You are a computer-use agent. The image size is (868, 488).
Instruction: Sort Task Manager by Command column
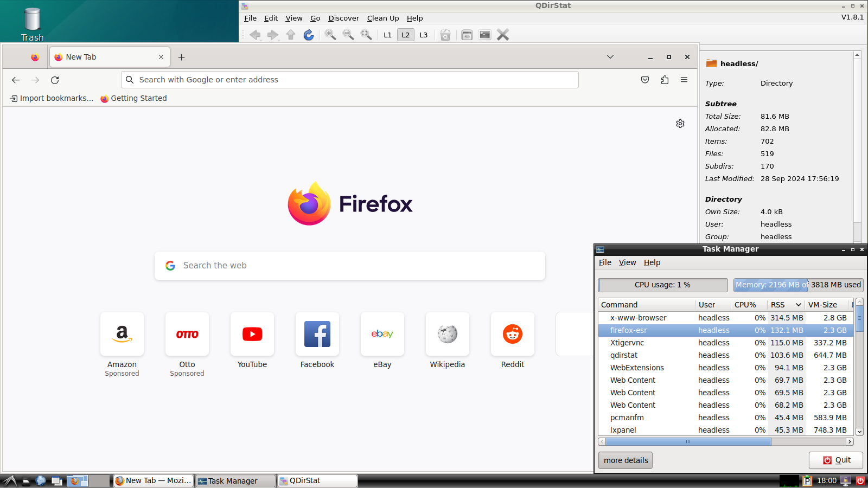click(x=647, y=305)
